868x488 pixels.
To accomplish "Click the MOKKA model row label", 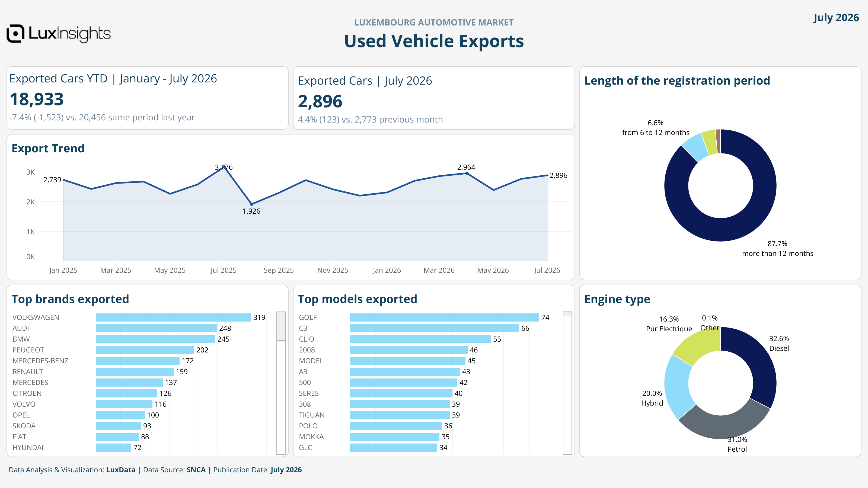I will (x=311, y=436).
